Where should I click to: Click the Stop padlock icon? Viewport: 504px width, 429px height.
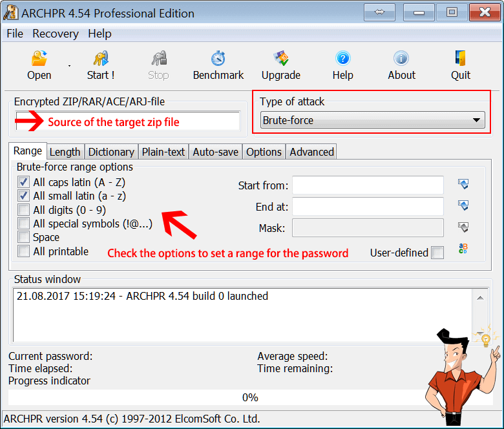(159, 59)
